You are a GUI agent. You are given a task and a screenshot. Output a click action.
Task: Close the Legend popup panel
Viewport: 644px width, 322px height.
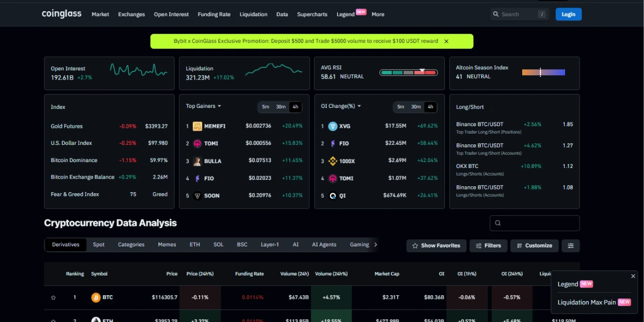click(x=633, y=276)
